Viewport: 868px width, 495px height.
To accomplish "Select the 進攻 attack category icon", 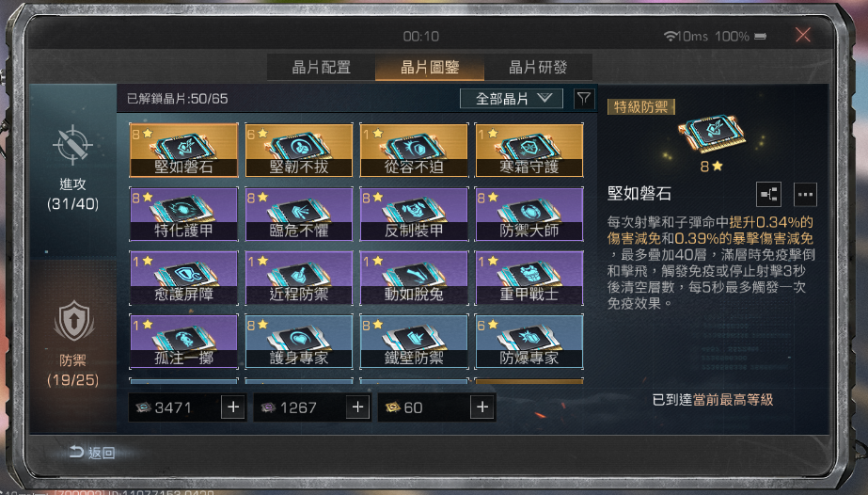I will click(72, 145).
